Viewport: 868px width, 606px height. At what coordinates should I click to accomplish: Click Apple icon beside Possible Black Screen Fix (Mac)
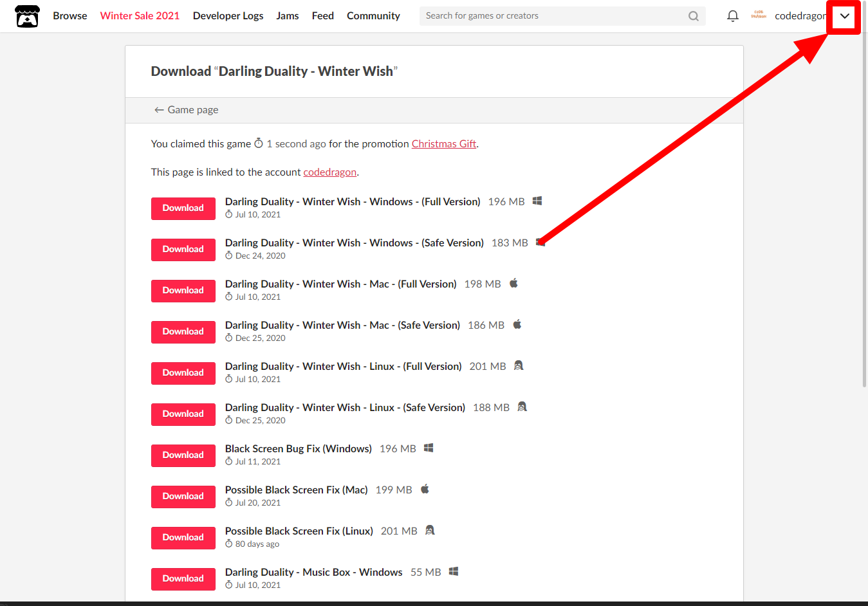(x=425, y=489)
